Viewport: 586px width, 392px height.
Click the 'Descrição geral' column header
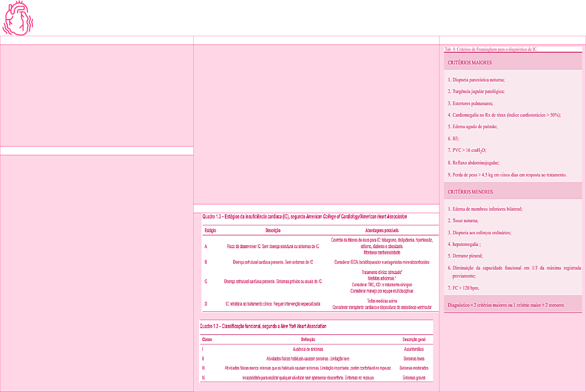tap(414, 339)
